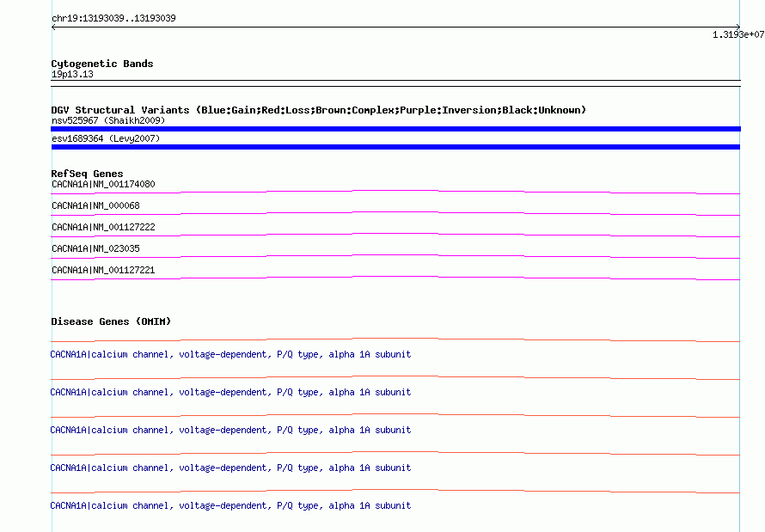Click the blue gain bar for nsv525967
This screenshot has width=765, height=532.
click(395, 129)
